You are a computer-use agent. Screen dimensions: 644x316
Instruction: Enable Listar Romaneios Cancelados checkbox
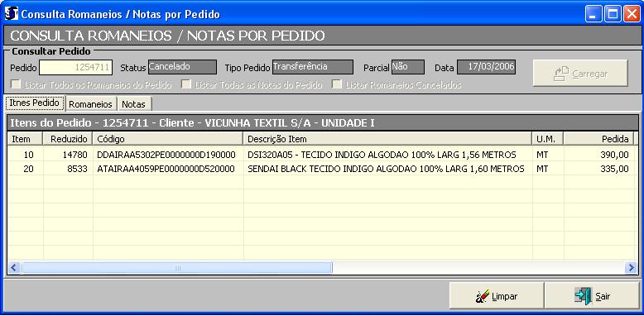[x=337, y=85]
